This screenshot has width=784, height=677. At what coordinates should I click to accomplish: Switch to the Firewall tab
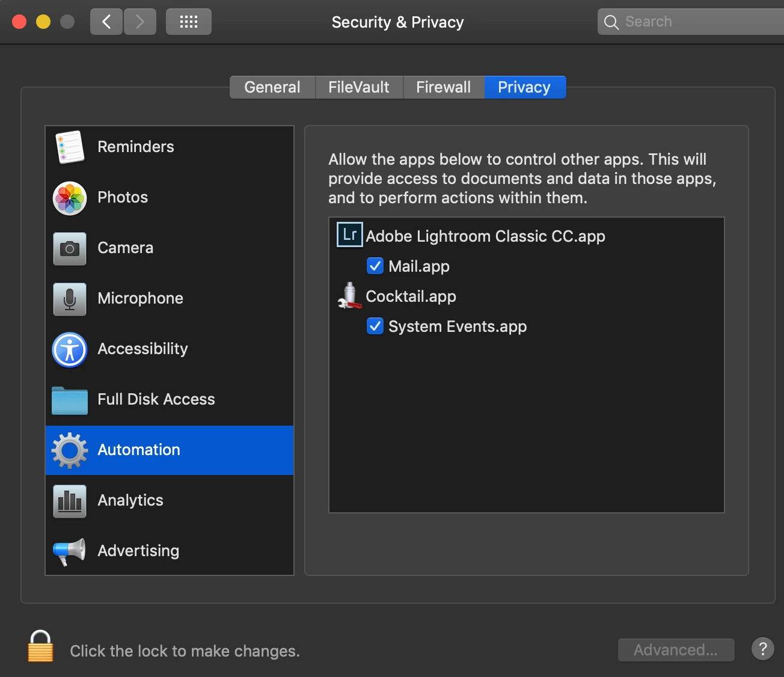(444, 87)
